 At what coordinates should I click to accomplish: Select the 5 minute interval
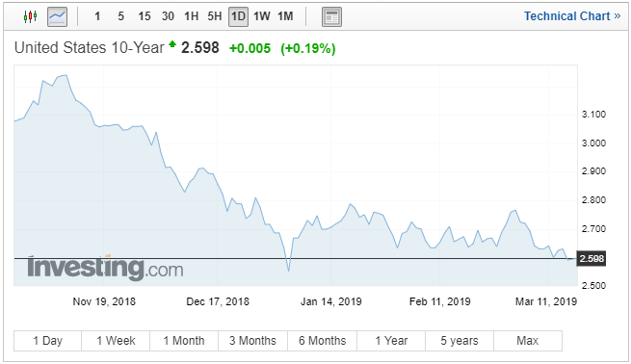click(x=120, y=16)
